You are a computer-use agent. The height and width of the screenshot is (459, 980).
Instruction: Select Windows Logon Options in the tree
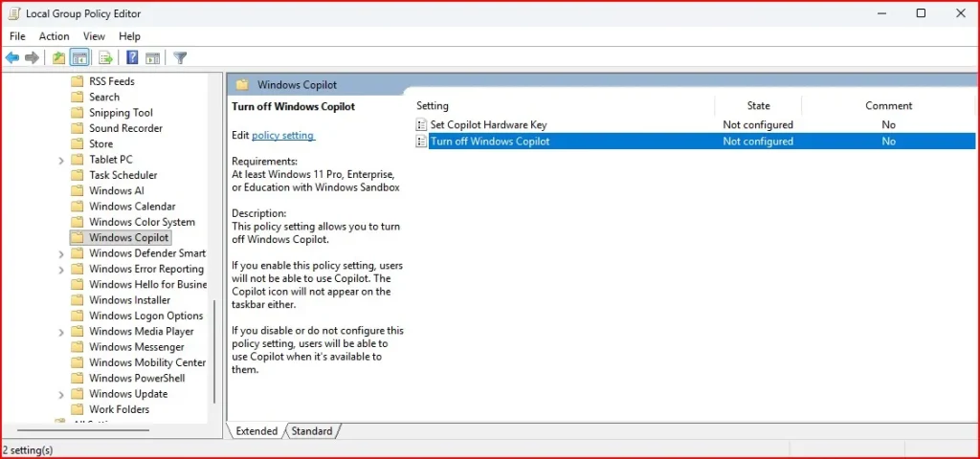[145, 316]
